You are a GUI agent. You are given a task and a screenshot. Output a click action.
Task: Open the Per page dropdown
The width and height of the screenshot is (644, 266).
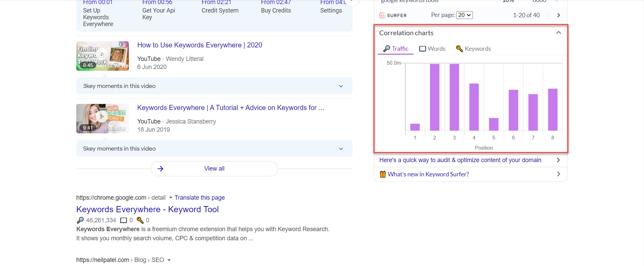pos(464,15)
